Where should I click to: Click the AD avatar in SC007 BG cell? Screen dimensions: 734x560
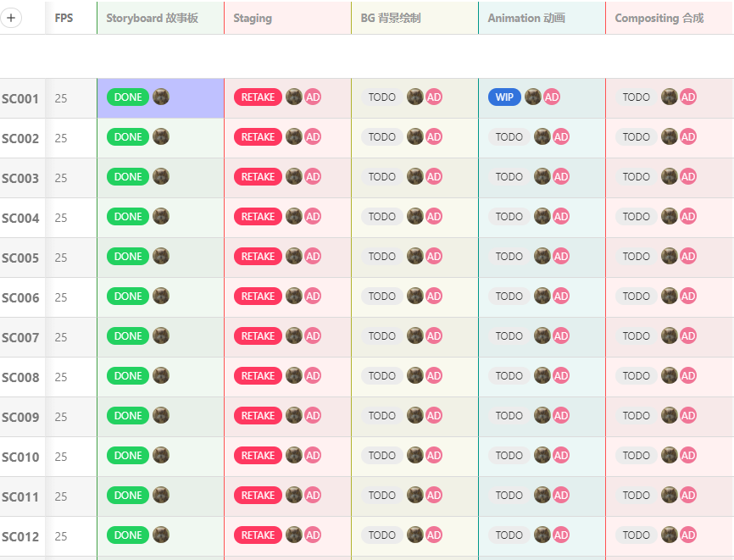click(434, 335)
